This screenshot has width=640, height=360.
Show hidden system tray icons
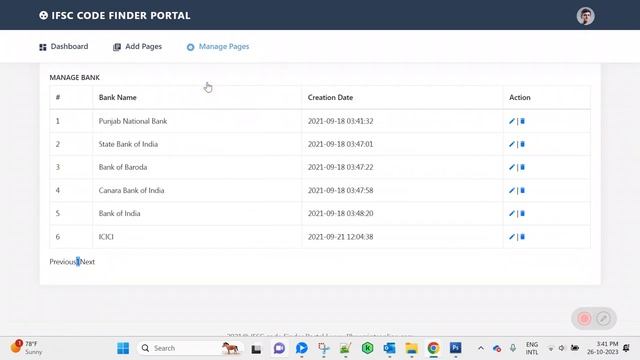tap(481, 348)
